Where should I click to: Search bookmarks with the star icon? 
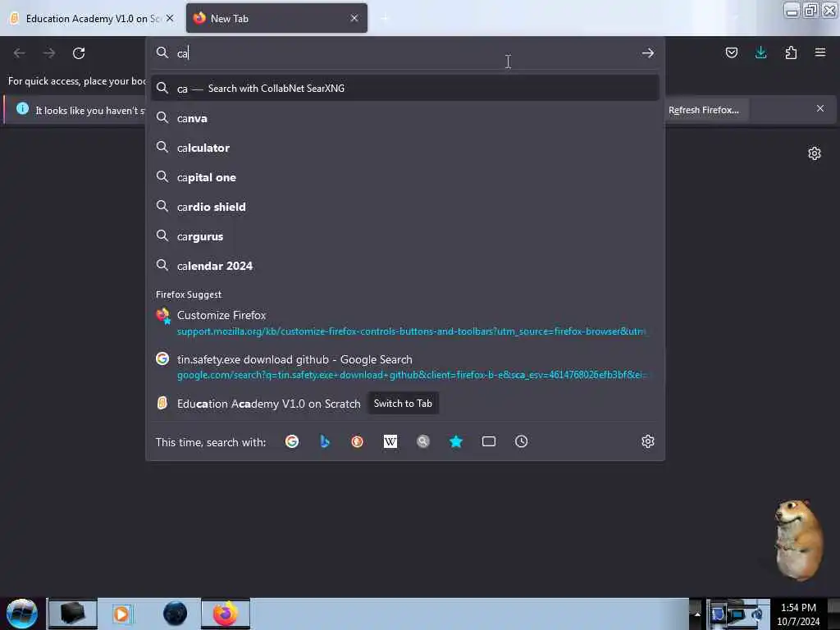click(456, 441)
